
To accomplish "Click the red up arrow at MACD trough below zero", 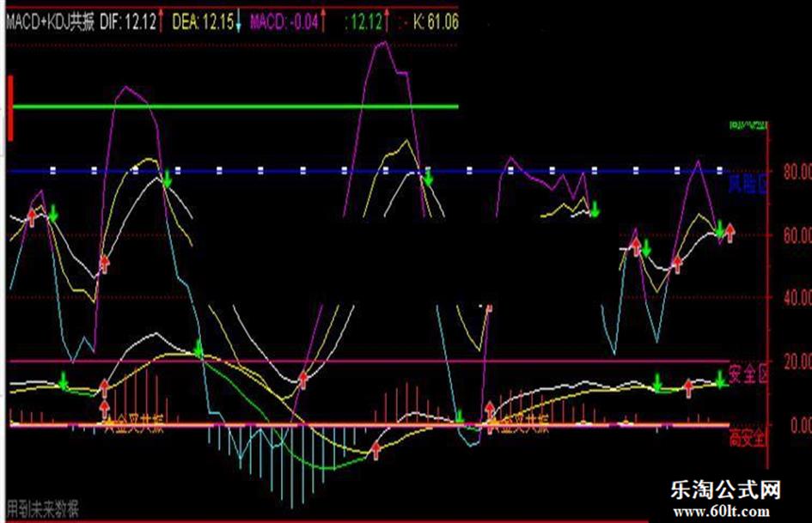I will click(x=375, y=450).
